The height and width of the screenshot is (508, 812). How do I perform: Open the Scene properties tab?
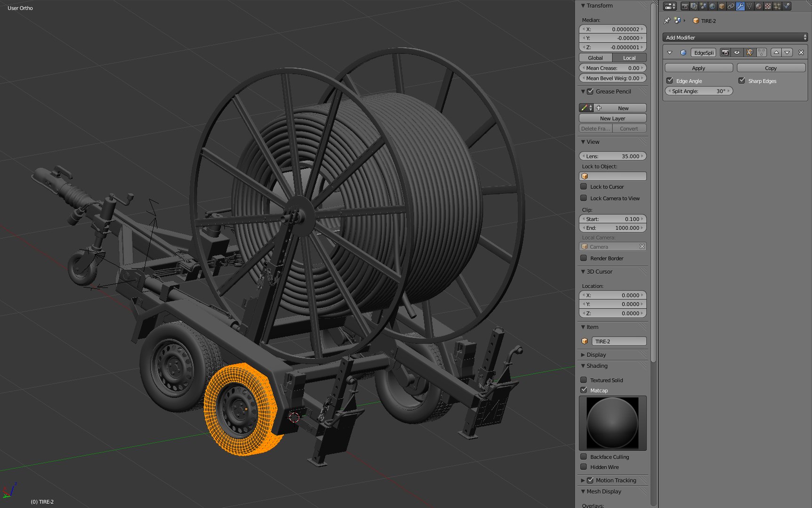(703, 6)
